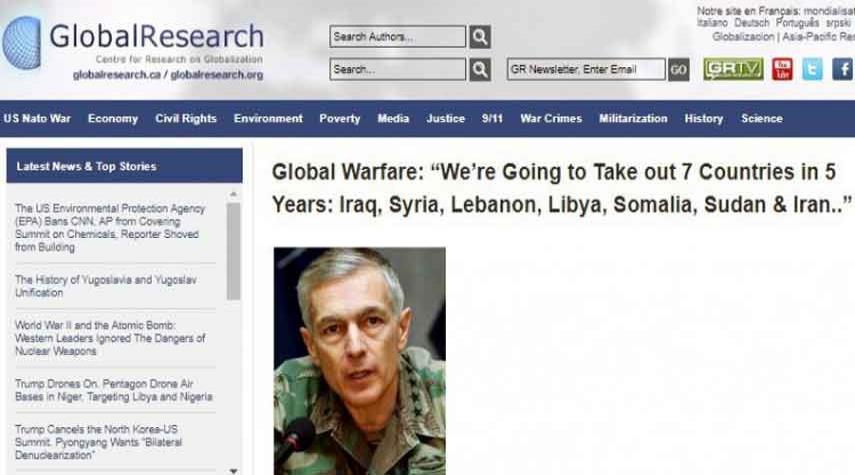Open the YouTube icon
Viewport: 855px width, 475px height.
(x=782, y=69)
